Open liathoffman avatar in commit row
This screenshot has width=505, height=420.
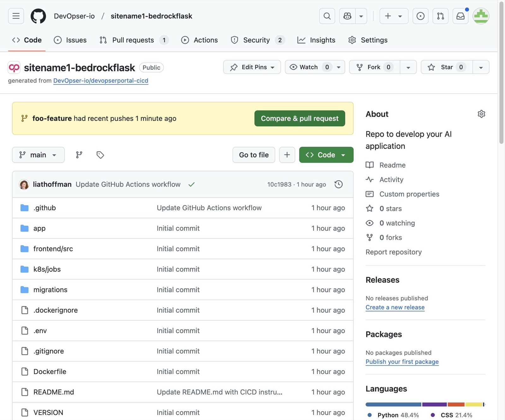(x=24, y=184)
